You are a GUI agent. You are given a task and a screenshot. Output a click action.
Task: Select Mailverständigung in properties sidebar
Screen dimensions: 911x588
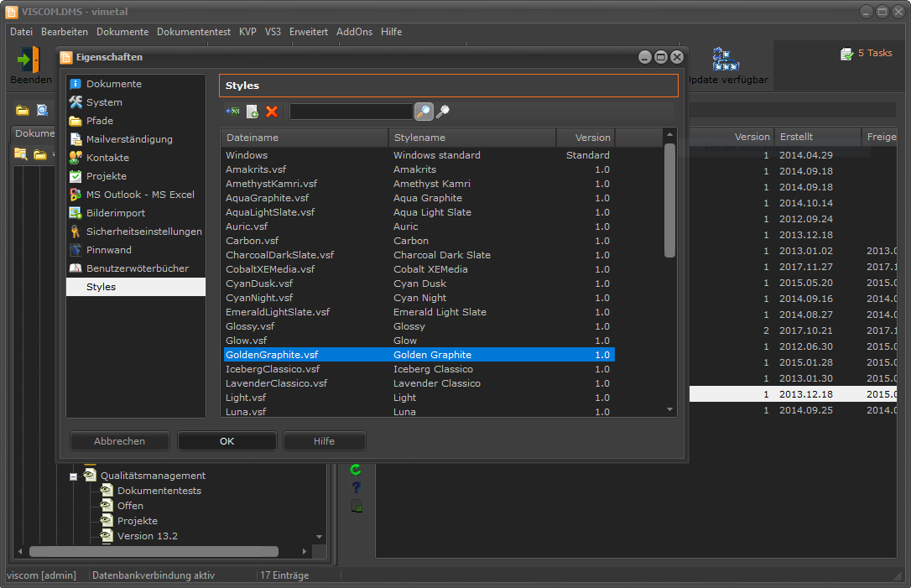(136, 139)
